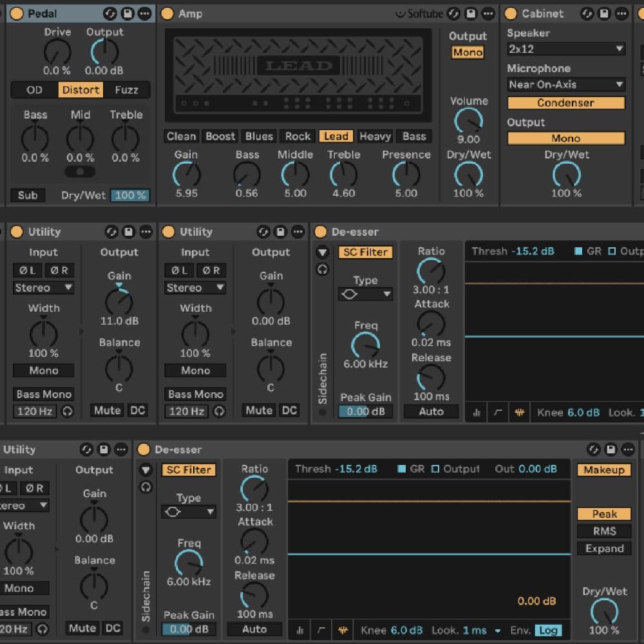Enable the Sub switch in Pedal

[28, 196]
